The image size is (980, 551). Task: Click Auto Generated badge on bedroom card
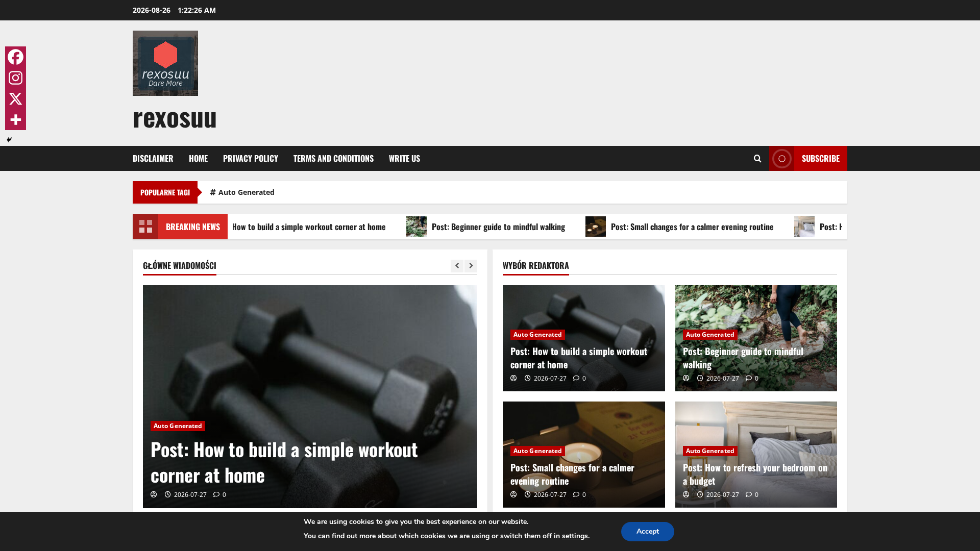point(710,451)
